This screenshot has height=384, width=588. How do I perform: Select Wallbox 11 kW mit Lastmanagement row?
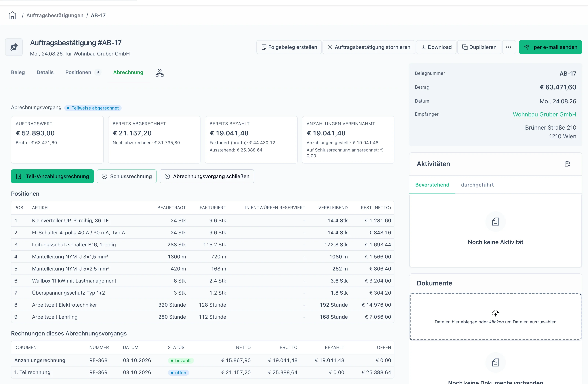[203, 281]
